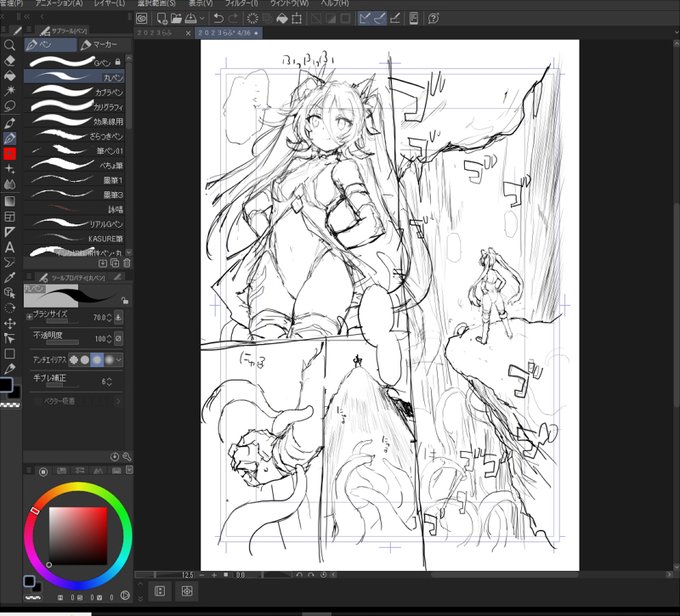Click the Clip Studio launcher icon in the command bar
This screenshot has height=616, width=680.
(141, 18)
